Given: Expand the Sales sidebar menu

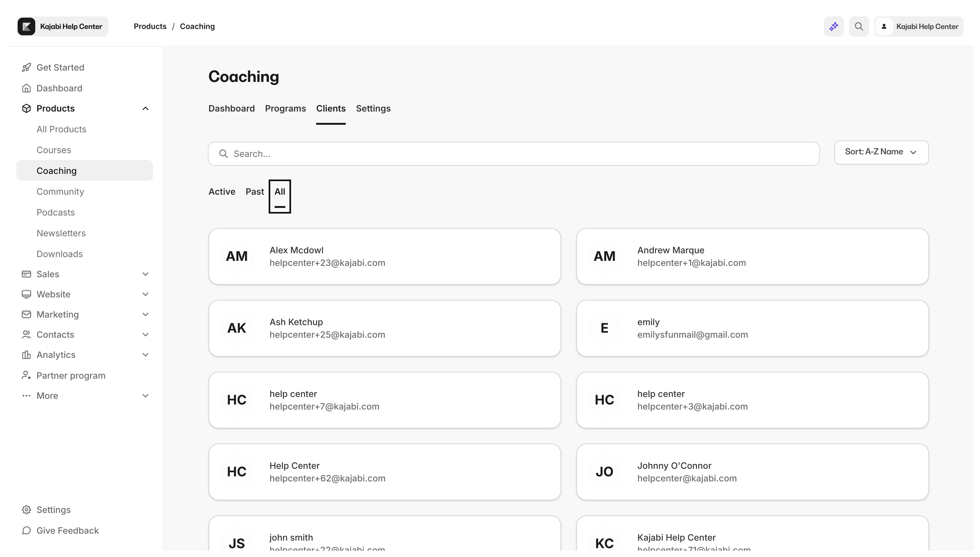Looking at the screenshot, I should click(145, 274).
